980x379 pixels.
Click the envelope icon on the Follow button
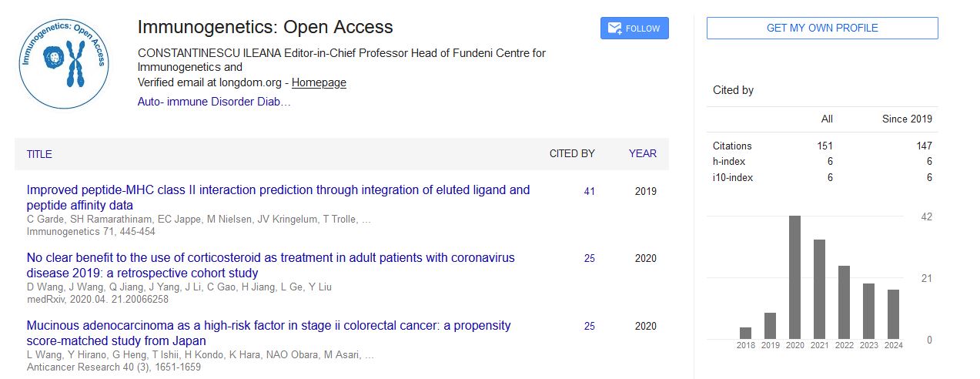[614, 29]
